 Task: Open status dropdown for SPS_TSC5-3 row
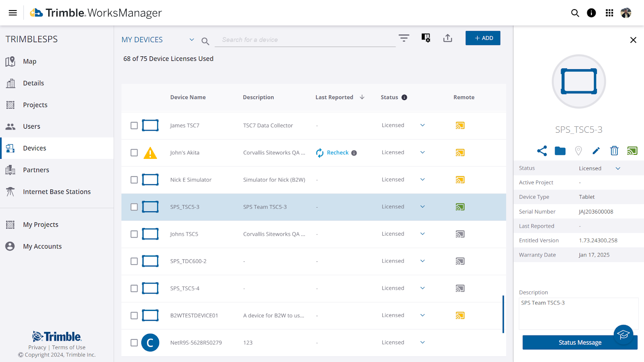(423, 207)
